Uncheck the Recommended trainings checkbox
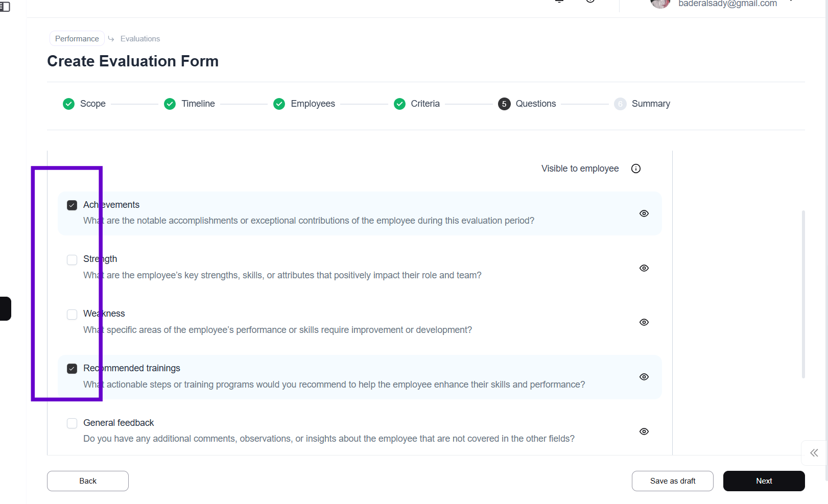This screenshot has width=828, height=504. 72,369
